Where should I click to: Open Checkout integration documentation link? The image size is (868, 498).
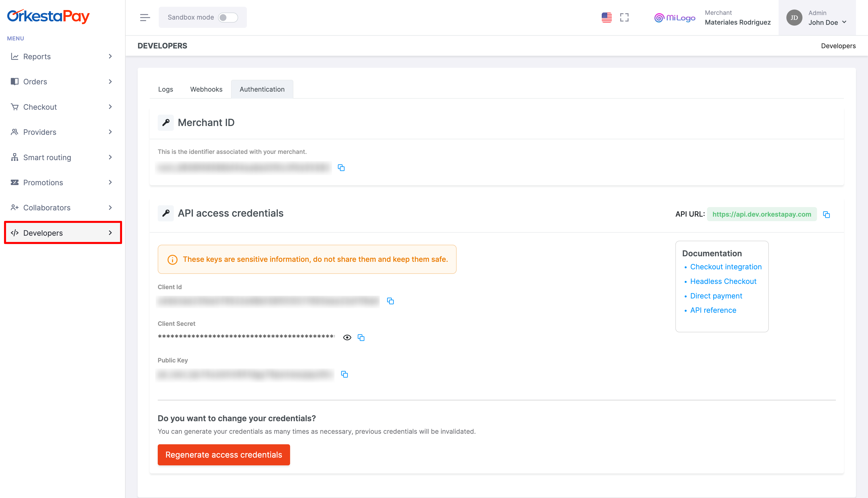726,267
